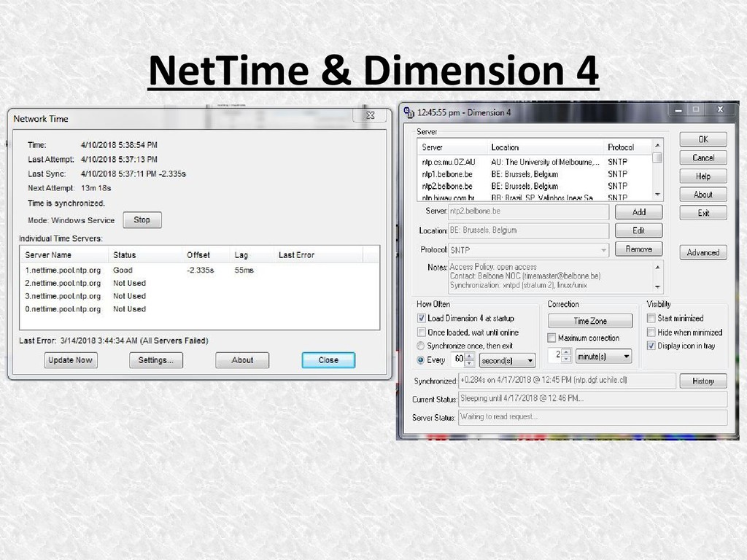
Task: Click Exit in Dimension 4
Action: tap(703, 213)
